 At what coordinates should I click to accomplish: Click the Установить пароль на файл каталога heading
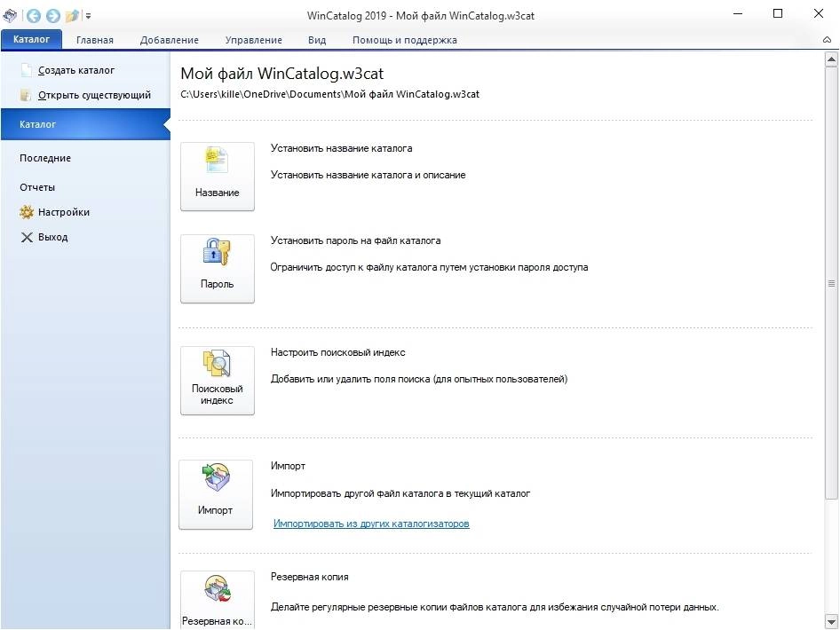(x=356, y=240)
